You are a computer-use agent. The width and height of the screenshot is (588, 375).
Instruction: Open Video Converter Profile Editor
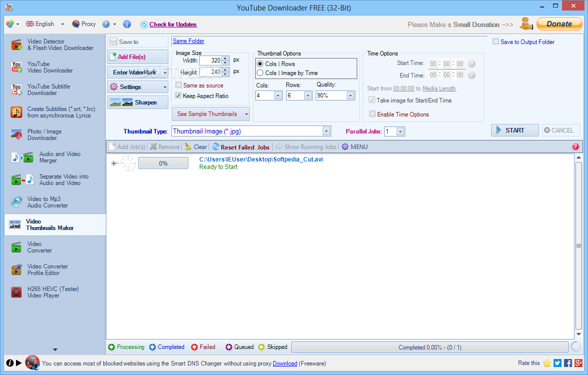point(40,270)
